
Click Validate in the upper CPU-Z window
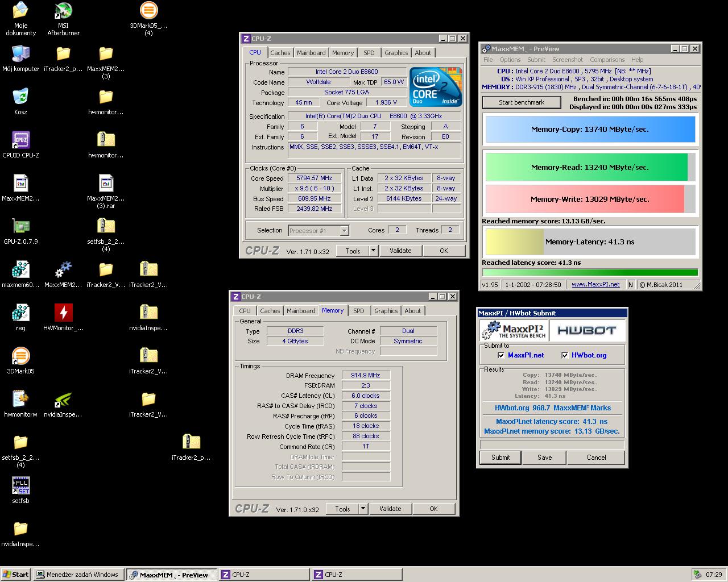(x=400, y=251)
